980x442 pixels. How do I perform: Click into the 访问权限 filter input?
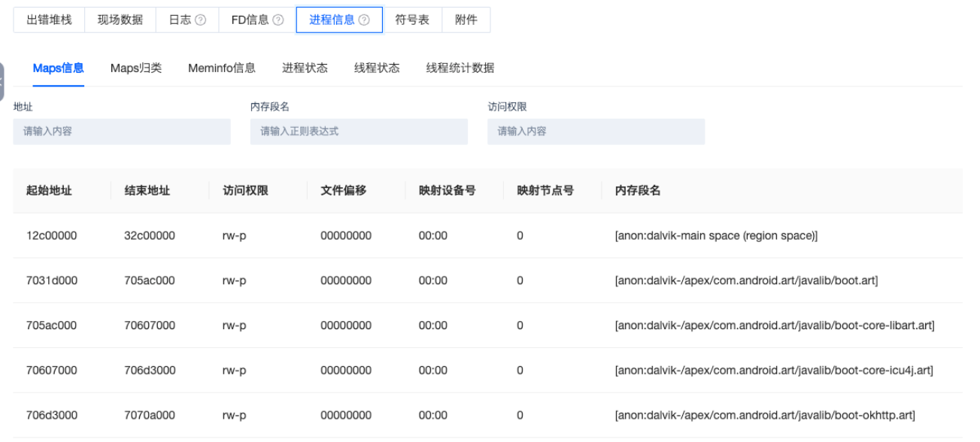(x=596, y=132)
